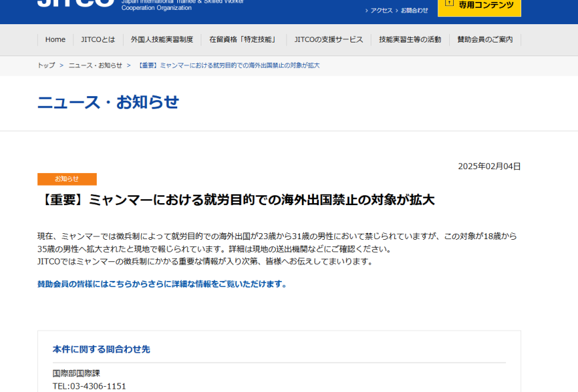This screenshot has width=578, height=392.
Task: Click the orange お知らせ category tag
Action: pyautogui.click(x=67, y=179)
